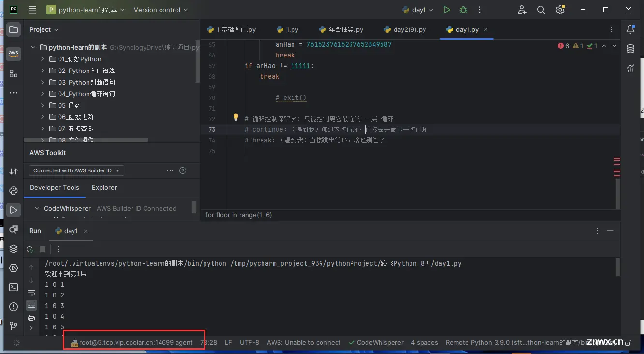
Task: Open Connected with AWS Builder ID dropdown
Action: coord(76,170)
